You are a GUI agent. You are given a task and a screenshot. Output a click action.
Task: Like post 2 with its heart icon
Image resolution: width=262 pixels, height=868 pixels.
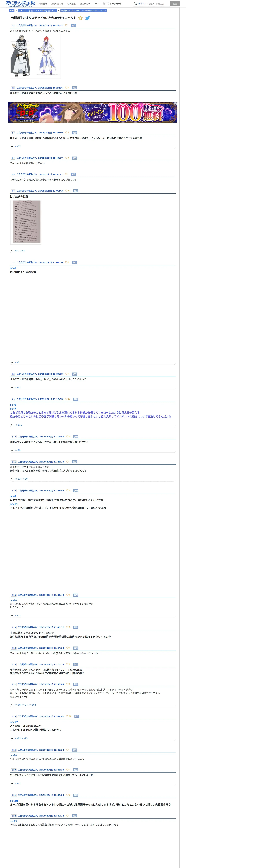[66, 88]
